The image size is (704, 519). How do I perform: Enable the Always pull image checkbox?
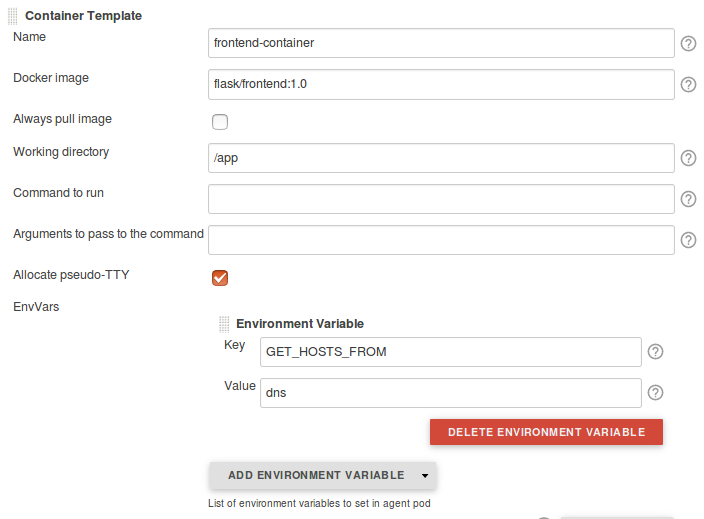click(220, 122)
